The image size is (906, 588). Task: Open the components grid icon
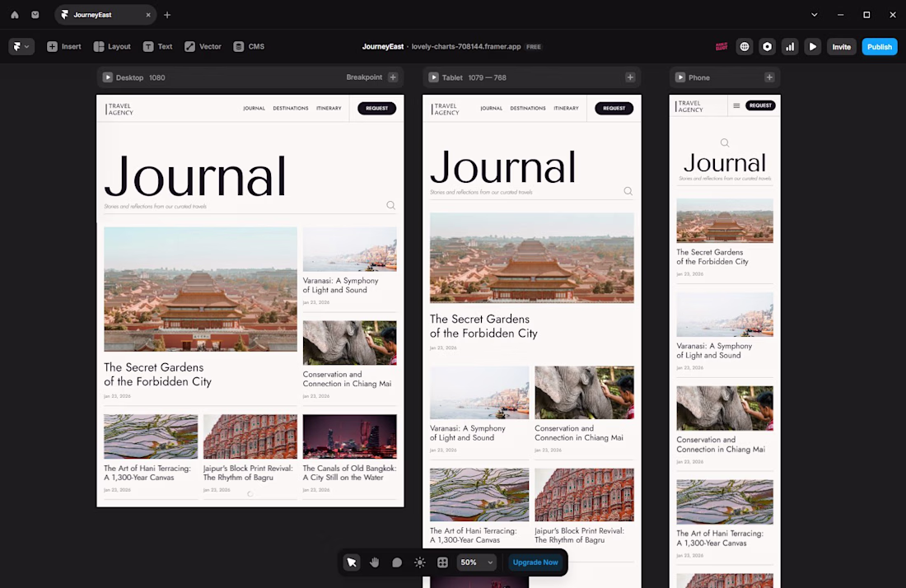[x=442, y=562]
